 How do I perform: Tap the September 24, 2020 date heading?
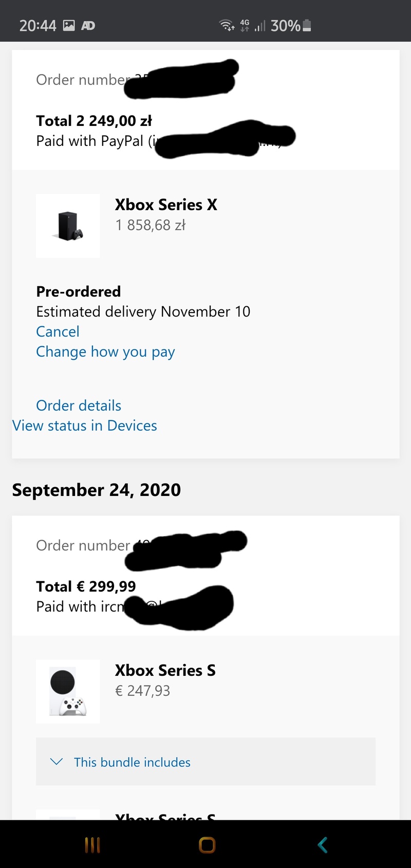[97, 490]
